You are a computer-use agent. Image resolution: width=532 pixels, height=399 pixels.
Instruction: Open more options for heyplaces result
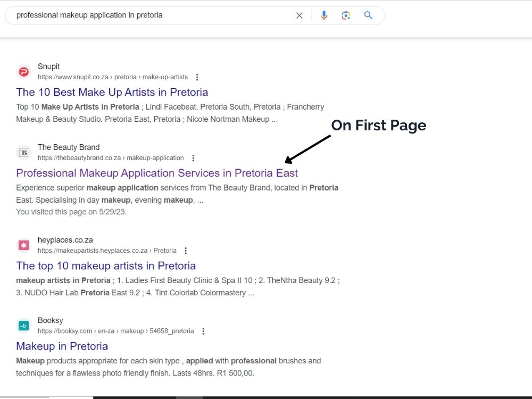coord(186,251)
